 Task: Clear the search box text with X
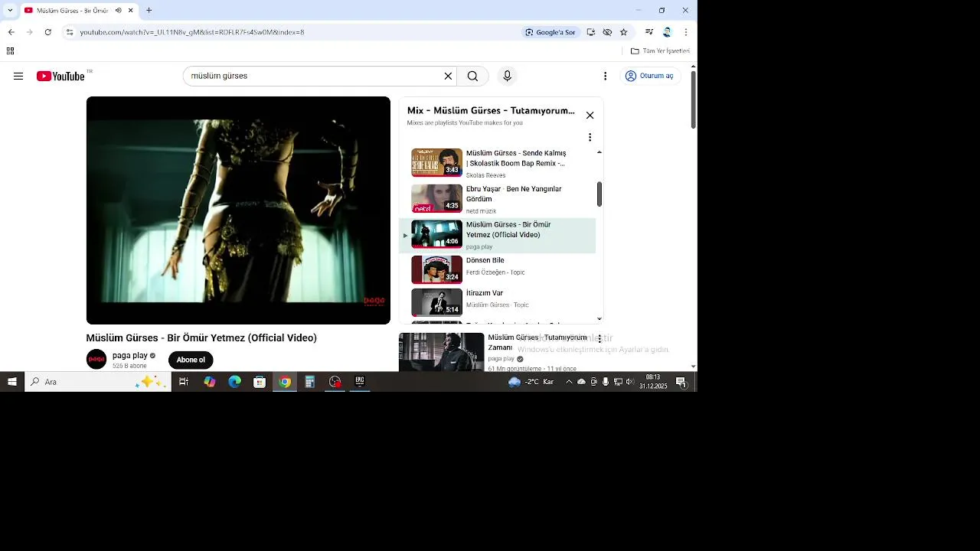coord(448,76)
